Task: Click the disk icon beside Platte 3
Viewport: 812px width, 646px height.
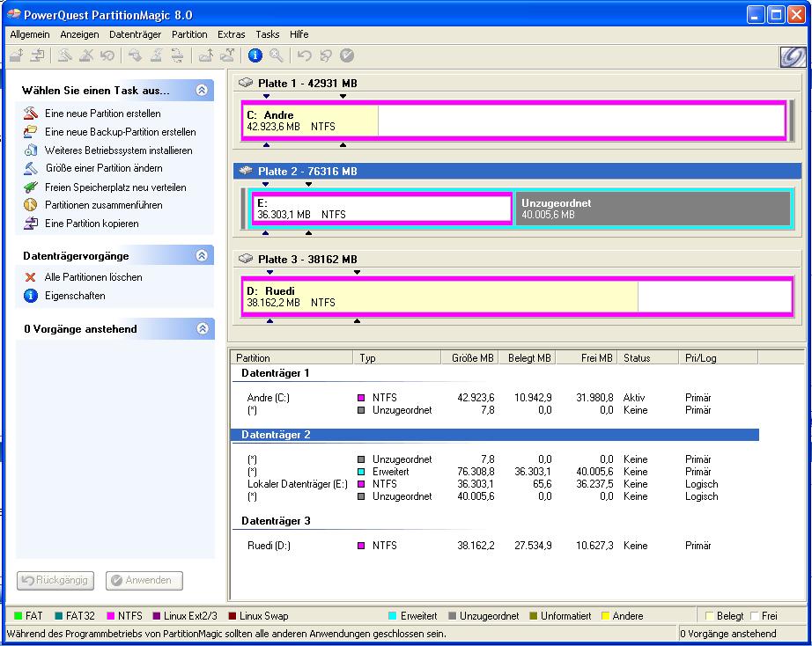Action: [246, 258]
